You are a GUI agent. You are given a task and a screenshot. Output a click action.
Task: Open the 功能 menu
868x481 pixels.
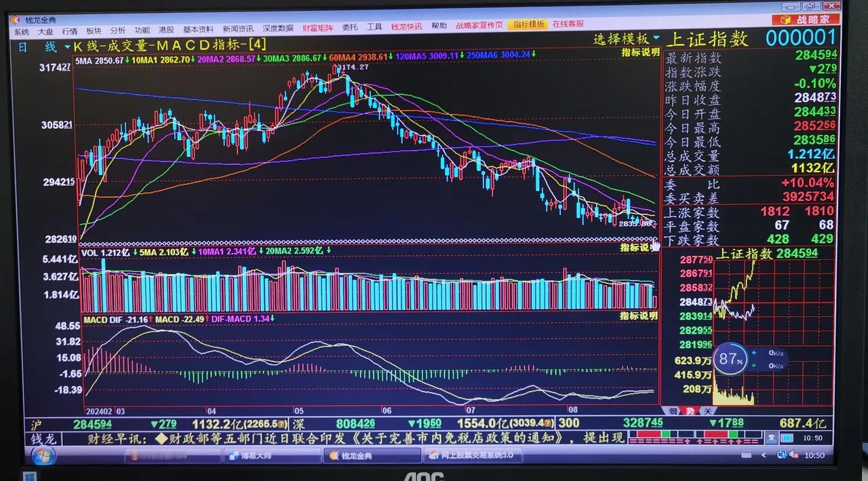coord(142,30)
